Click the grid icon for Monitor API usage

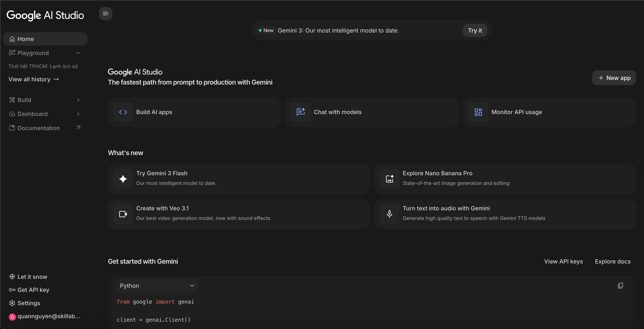point(478,112)
